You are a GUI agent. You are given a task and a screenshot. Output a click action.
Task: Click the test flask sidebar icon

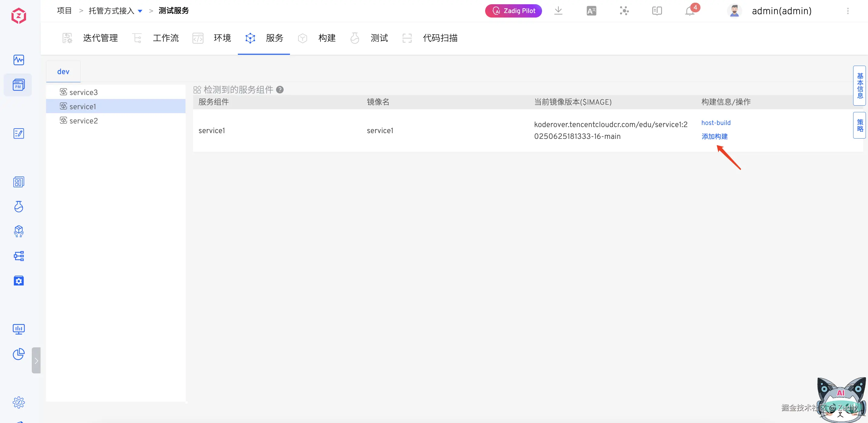pyautogui.click(x=18, y=206)
